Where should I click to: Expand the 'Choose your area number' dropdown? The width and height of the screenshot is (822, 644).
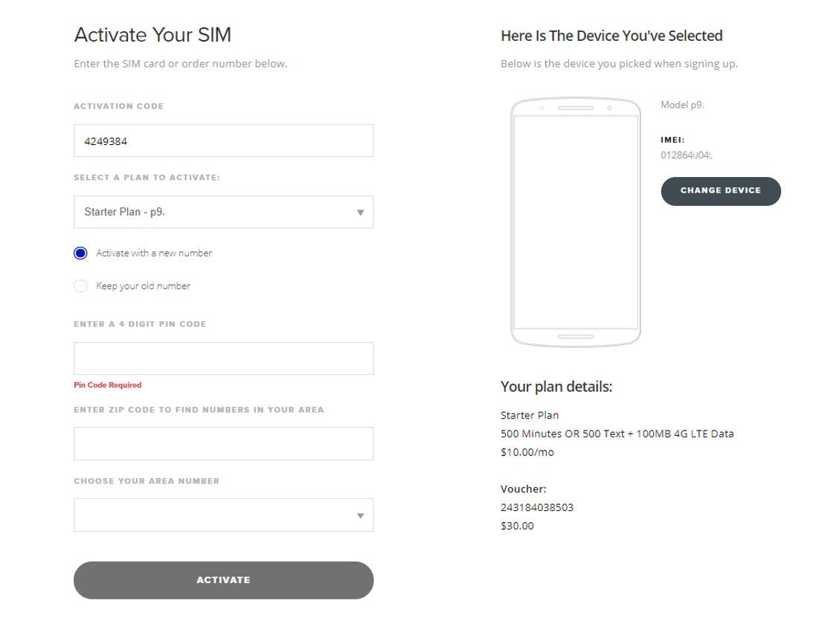coord(223,515)
